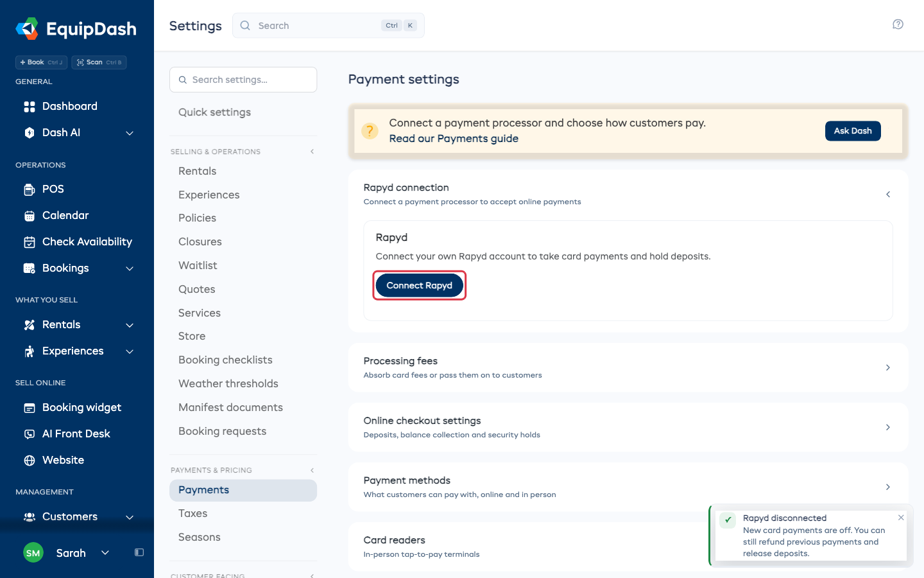The height and width of the screenshot is (578, 924).
Task: Collapse the Selling & Operations group
Action: tap(312, 152)
